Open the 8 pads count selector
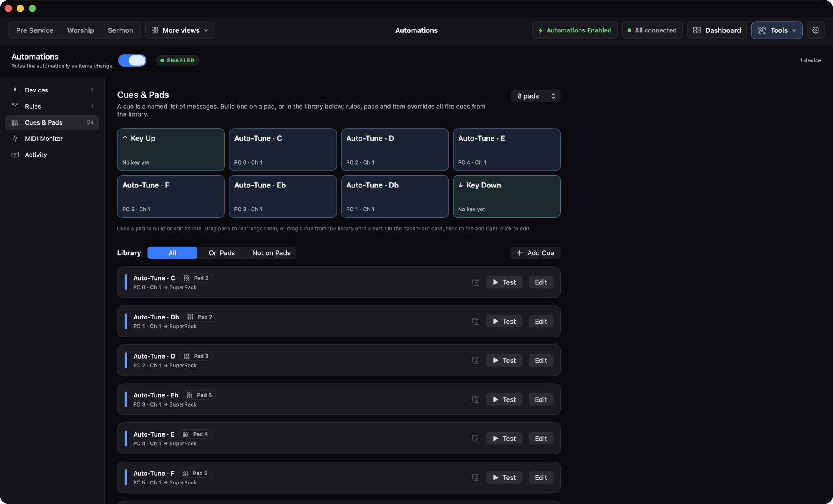The image size is (833, 504). [x=536, y=96]
